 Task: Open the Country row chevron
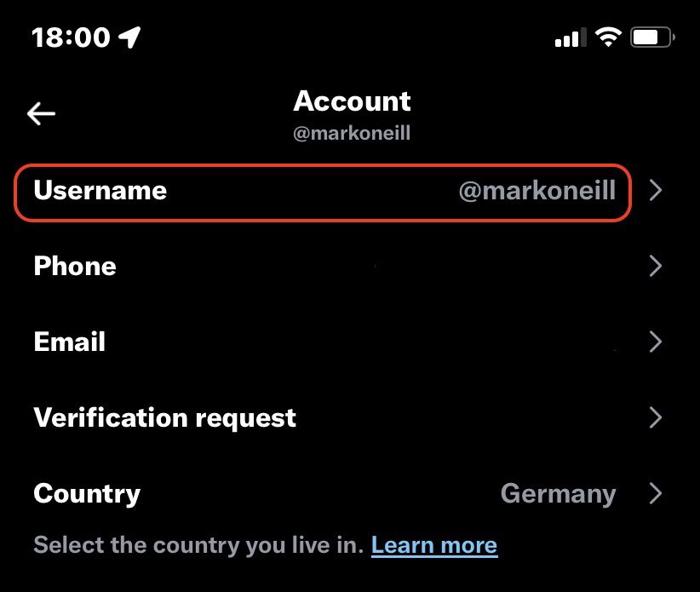coord(655,493)
